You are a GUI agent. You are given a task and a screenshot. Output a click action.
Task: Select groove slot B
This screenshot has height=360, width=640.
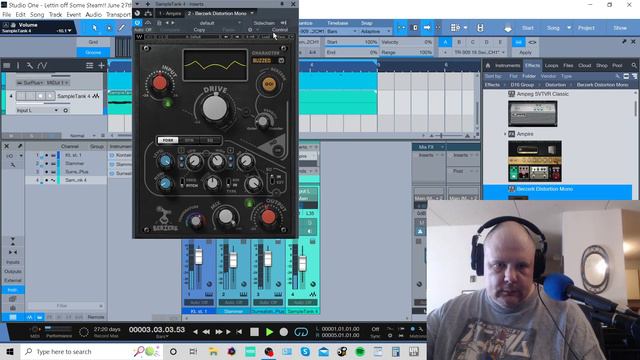pos(459,42)
